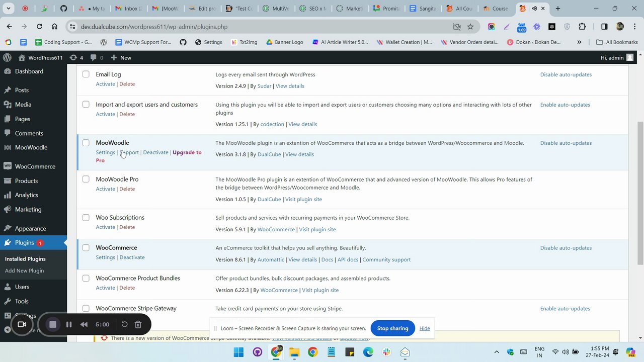Switch to the All Cou browser tab
The image size is (644, 362).
459,9
